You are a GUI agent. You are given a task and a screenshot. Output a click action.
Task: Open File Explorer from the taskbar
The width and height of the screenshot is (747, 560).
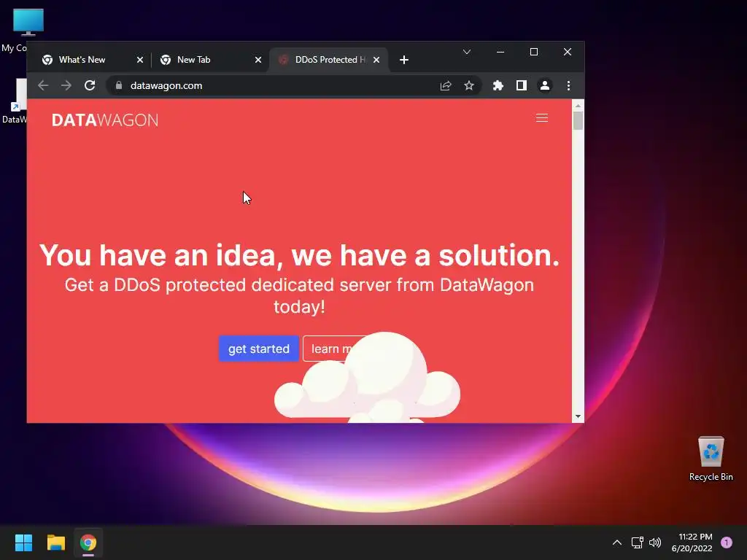[55, 542]
